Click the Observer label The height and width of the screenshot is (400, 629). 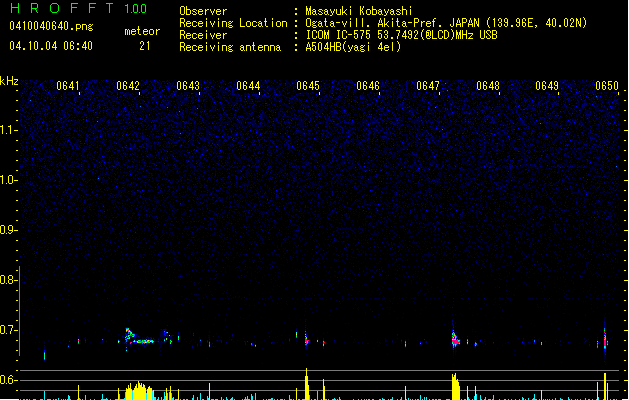click(203, 11)
